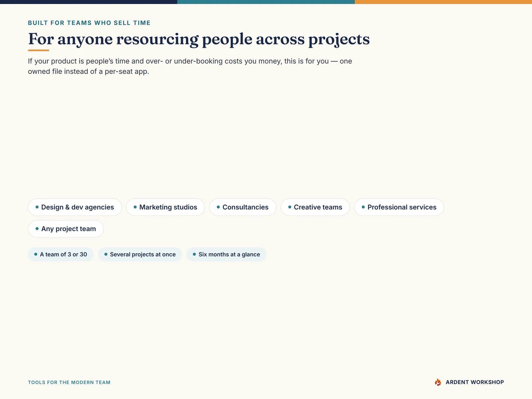Choose the Consultancies pill
The width and height of the screenshot is (532, 399).
[243, 207]
